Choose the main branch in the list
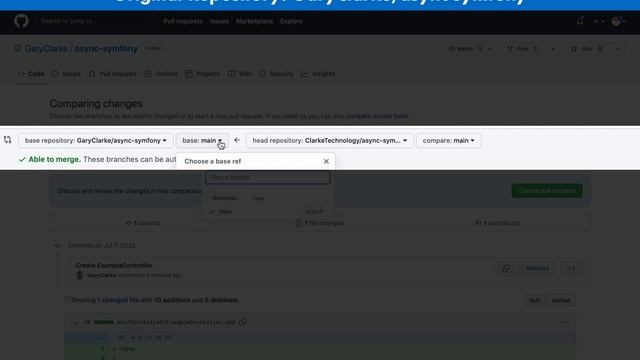This screenshot has width=640, height=360. [267, 211]
